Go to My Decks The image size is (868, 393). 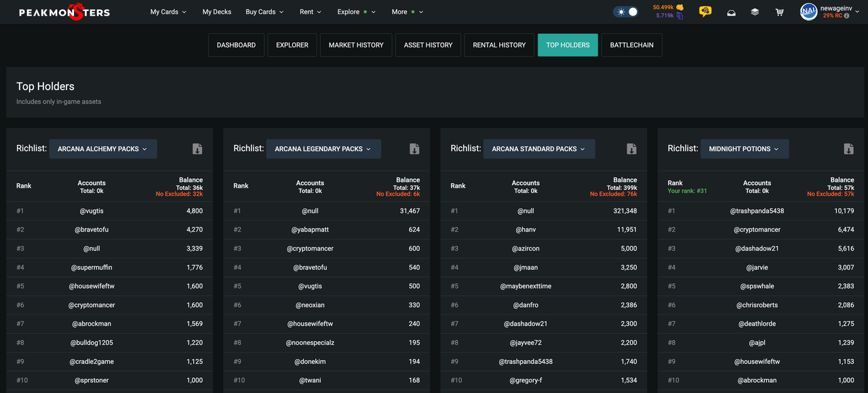217,12
